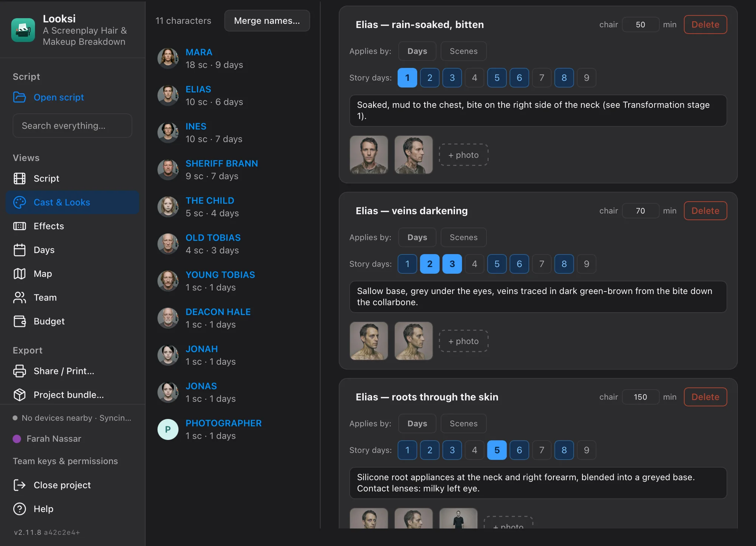This screenshot has width=756, height=546.
Task: Click the Merge names... button
Action: point(267,21)
